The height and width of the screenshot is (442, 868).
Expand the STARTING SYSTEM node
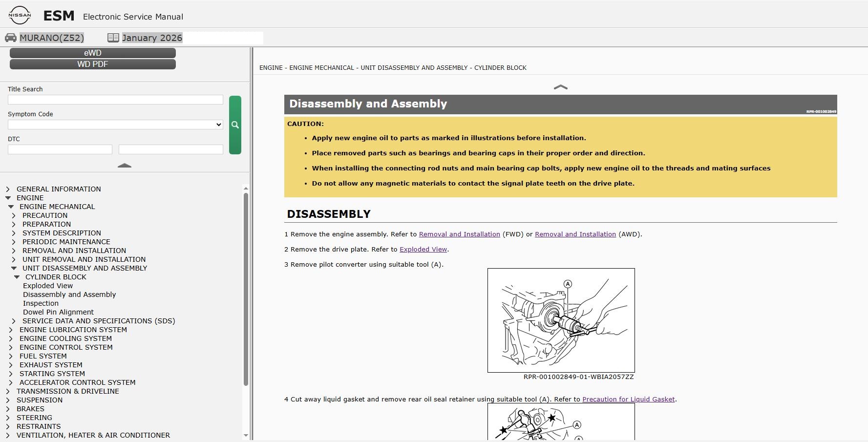11,374
